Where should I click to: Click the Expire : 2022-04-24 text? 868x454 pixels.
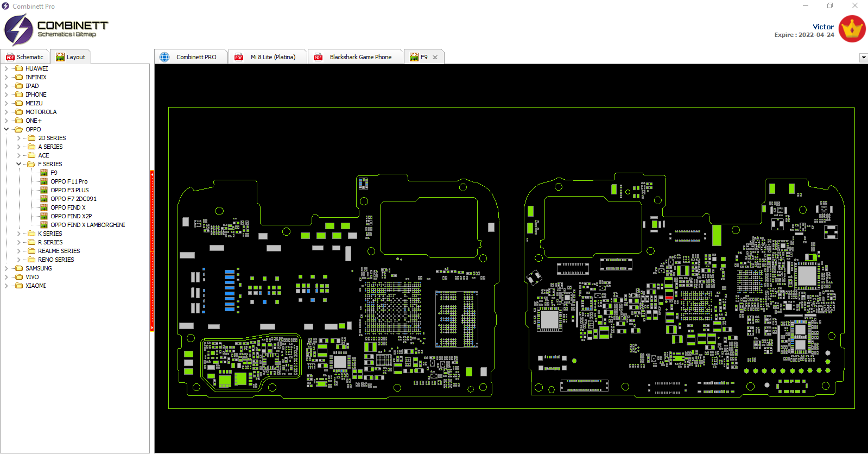pos(804,35)
